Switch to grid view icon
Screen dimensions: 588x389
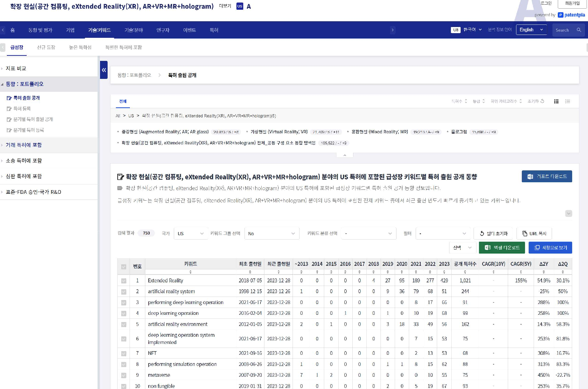pyautogui.click(x=556, y=101)
